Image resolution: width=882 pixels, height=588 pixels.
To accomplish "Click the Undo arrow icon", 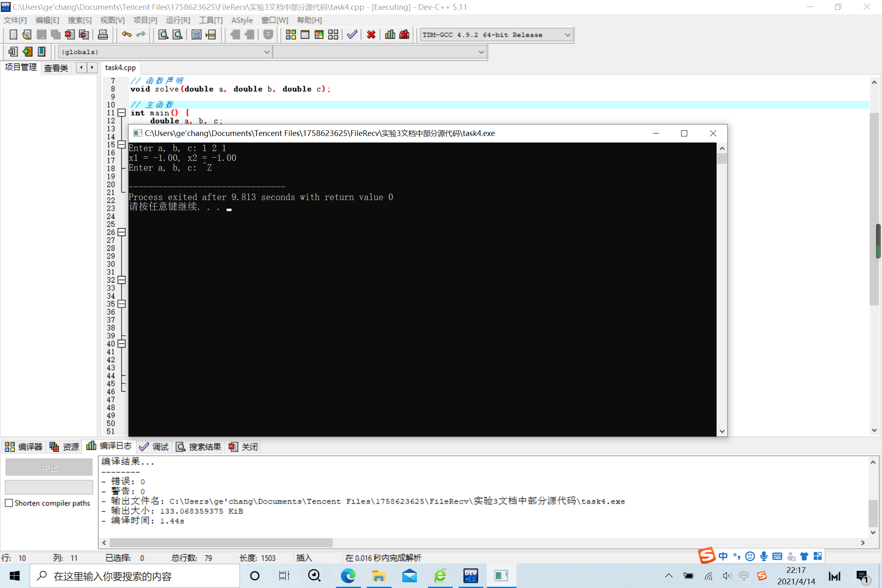I will [127, 35].
